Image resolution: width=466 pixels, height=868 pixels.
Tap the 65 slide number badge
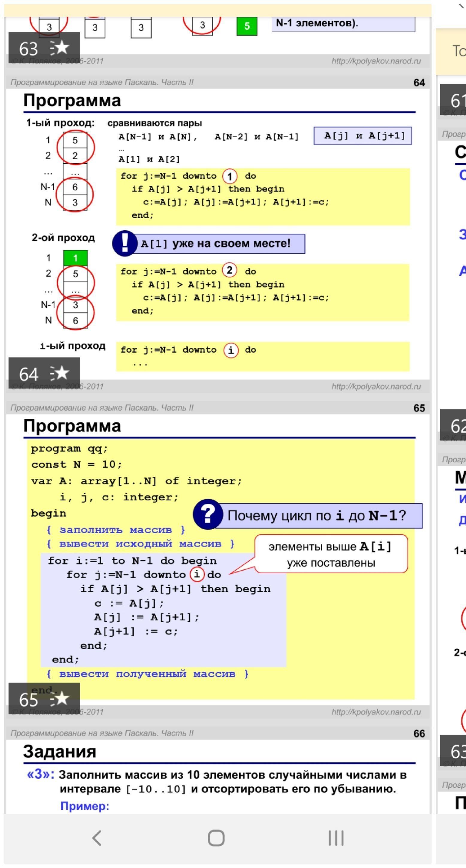[44, 699]
